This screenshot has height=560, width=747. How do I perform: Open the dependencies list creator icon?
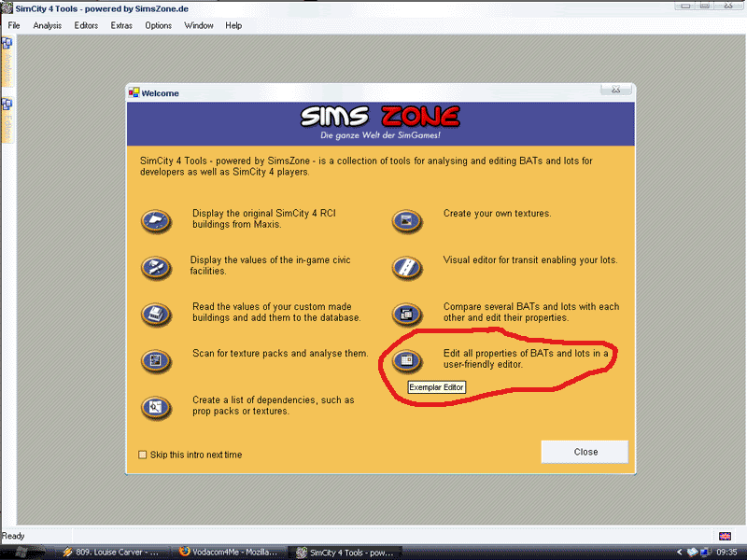click(x=156, y=408)
